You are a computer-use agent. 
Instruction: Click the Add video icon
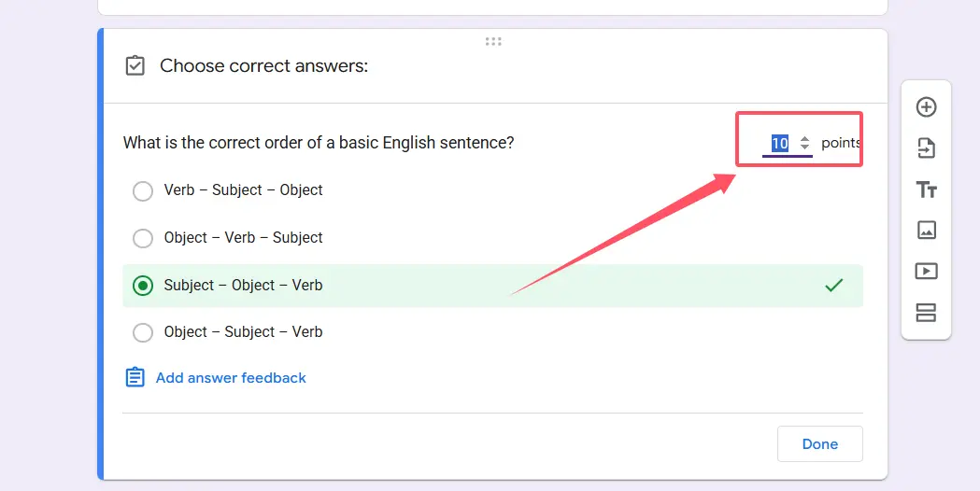point(926,271)
